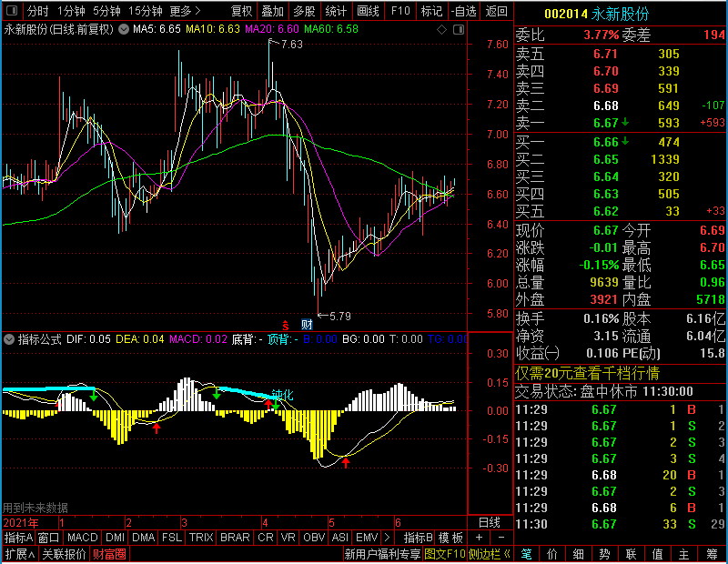This screenshot has width=728, height=564.
Task: Zoom out chart with minus button
Action: coord(501,538)
